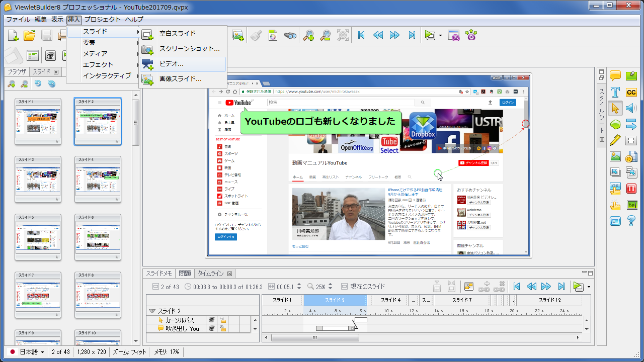Expand the メディア submenu
Screen dimensions: 644x362
tap(95, 53)
